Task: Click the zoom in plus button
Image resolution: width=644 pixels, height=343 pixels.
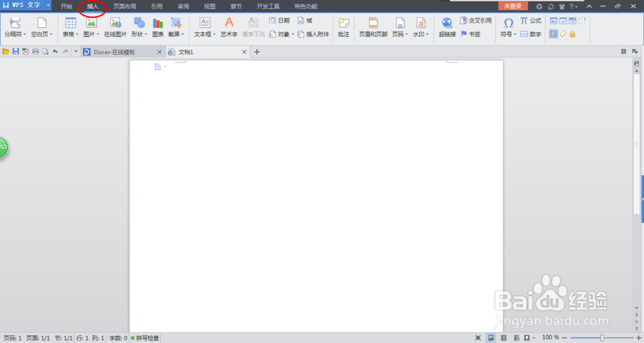Action: (638, 338)
